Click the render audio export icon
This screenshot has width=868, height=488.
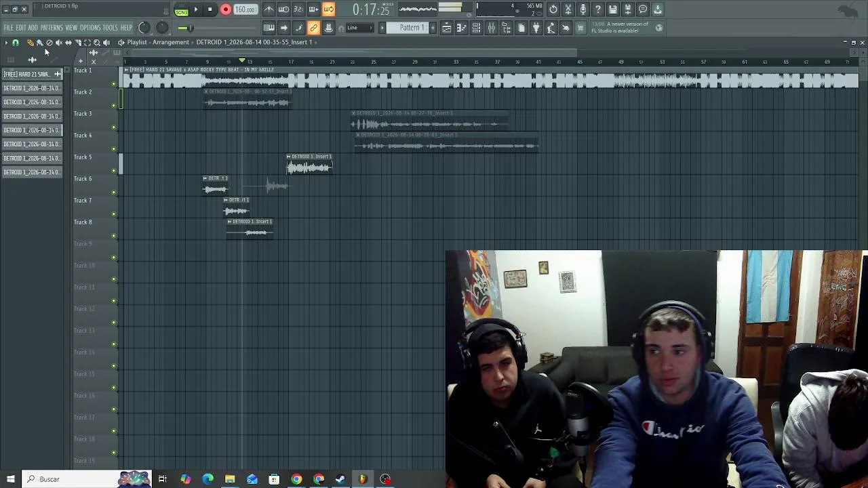(x=628, y=9)
